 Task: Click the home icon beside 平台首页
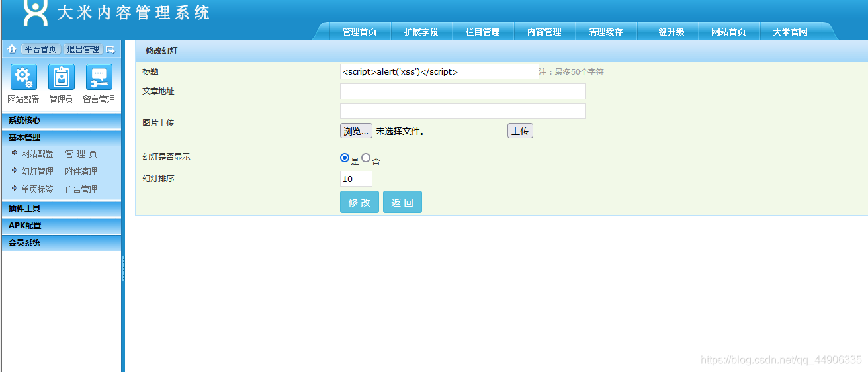tap(12, 49)
